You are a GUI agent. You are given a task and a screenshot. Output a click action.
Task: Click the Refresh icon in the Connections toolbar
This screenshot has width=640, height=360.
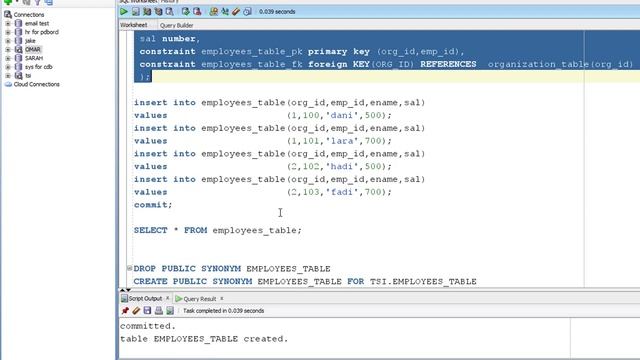pos(27,2)
